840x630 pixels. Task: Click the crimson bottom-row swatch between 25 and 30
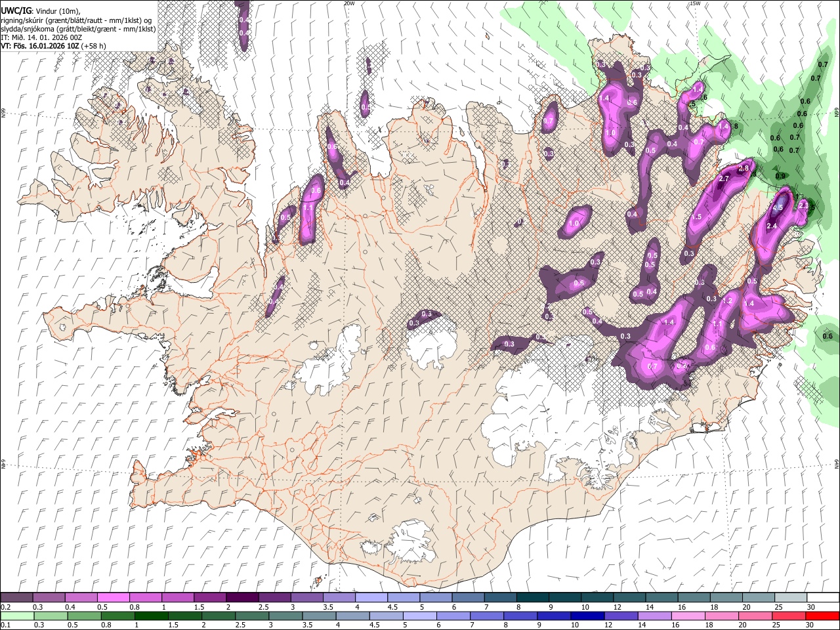coord(790,616)
